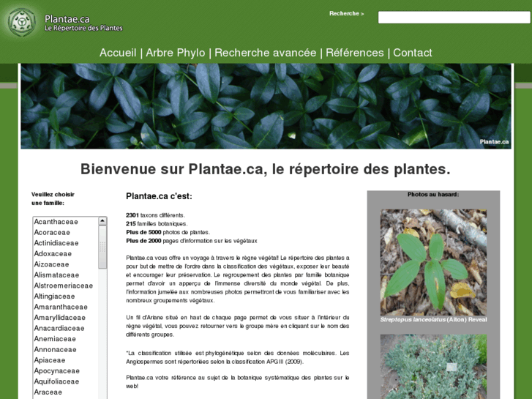Image resolution: width=532 pixels, height=399 pixels.
Task: Click the family list scroll-up arrow
Action: 102,221
